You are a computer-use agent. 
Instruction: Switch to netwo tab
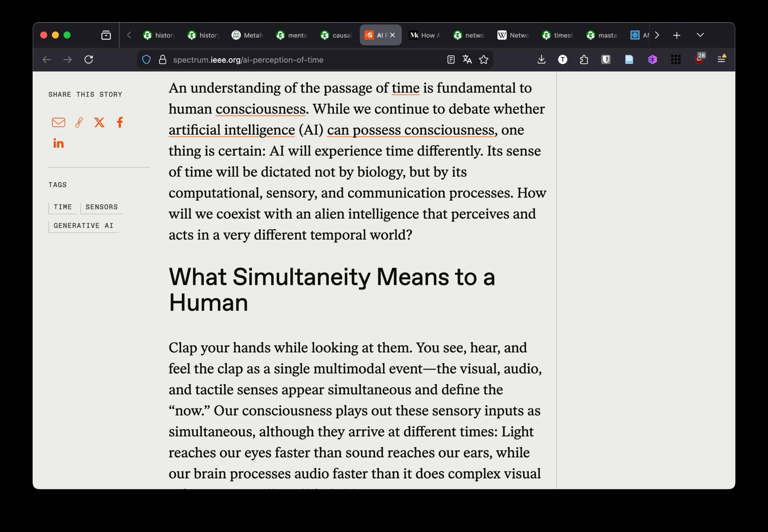tap(469, 35)
